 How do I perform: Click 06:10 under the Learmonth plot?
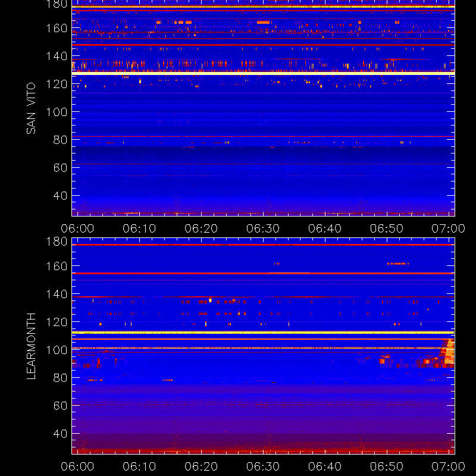[139, 466]
